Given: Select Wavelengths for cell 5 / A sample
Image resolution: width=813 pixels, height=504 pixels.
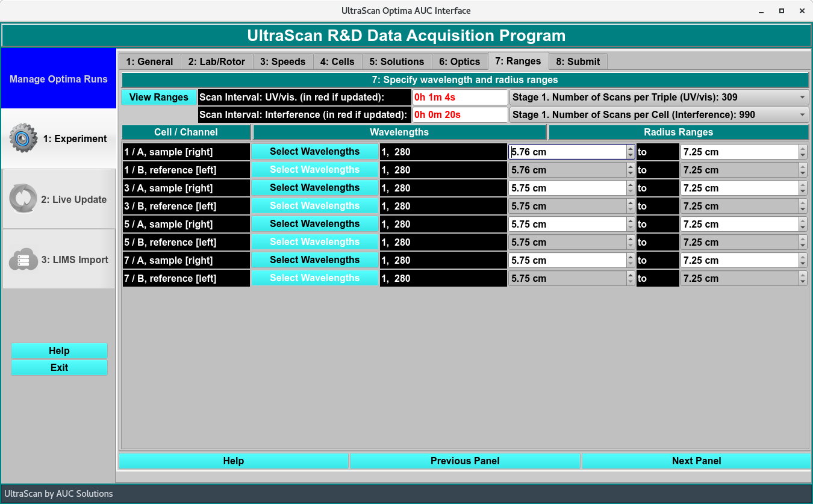Looking at the screenshot, I should (x=314, y=224).
